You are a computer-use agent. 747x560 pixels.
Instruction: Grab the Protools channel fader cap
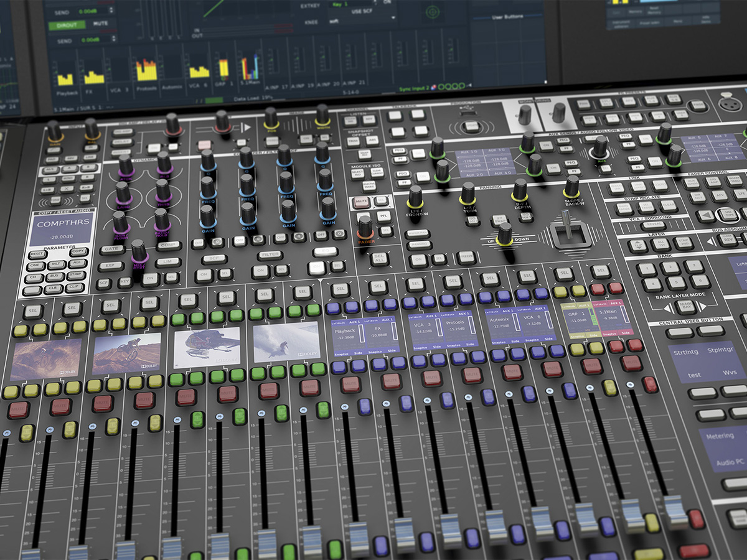pyautogui.click(x=496, y=526)
